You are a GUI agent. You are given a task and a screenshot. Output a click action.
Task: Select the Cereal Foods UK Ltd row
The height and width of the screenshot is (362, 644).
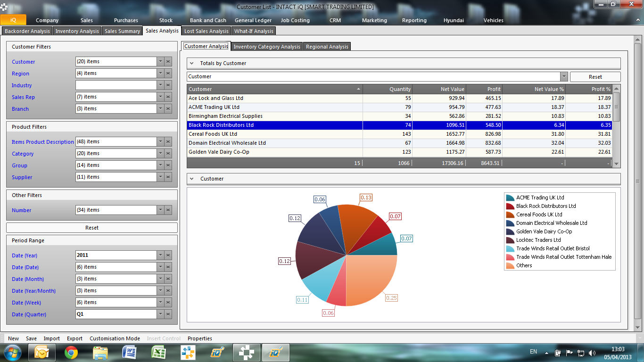[x=400, y=134]
